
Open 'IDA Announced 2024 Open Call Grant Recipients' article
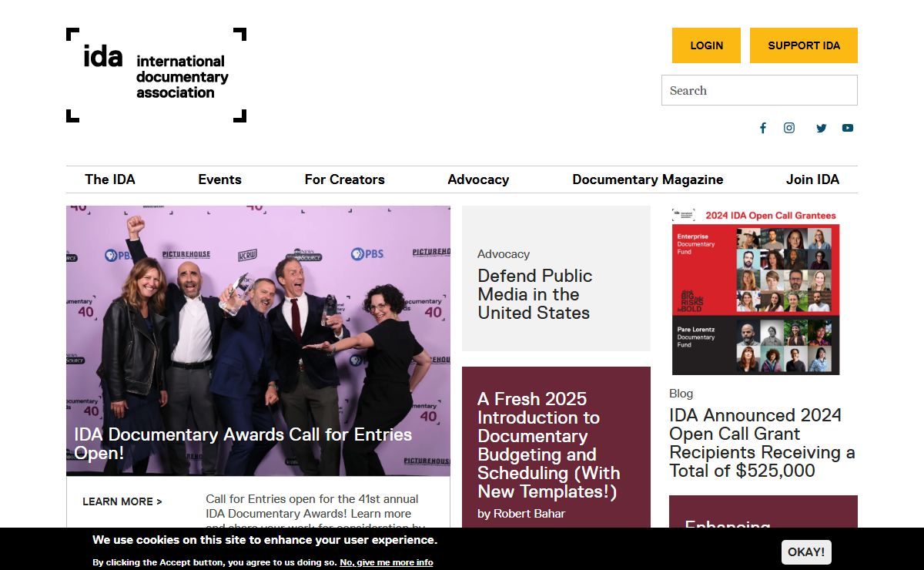click(762, 443)
